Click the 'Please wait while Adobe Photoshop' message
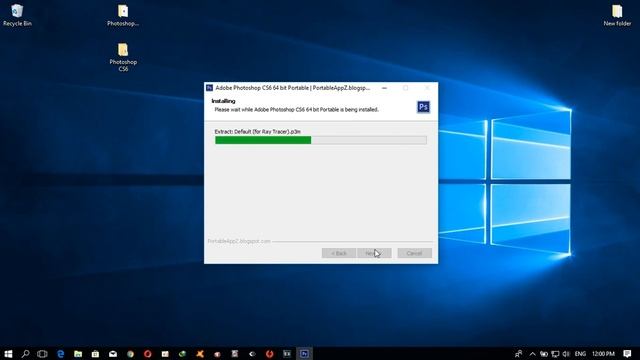This screenshot has height=360, width=640. pyautogui.click(x=296, y=109)
